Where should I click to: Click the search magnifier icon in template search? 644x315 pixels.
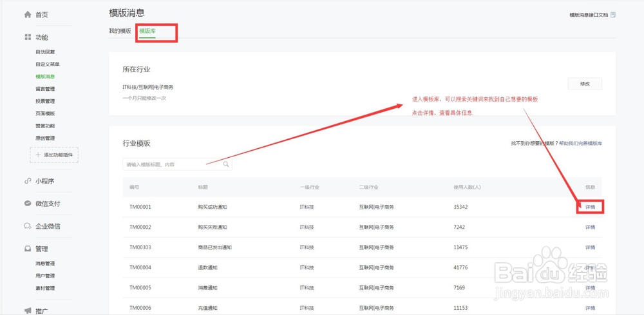point(226,164)
